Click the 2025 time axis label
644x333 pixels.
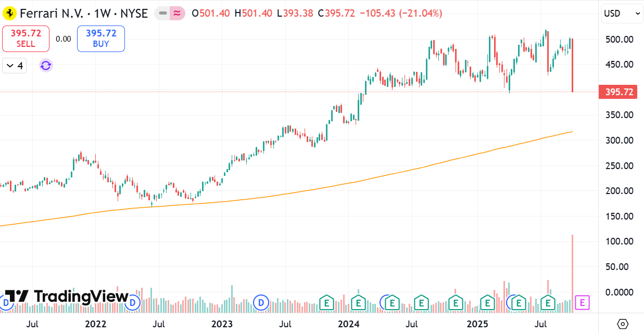tap(477, 324)
